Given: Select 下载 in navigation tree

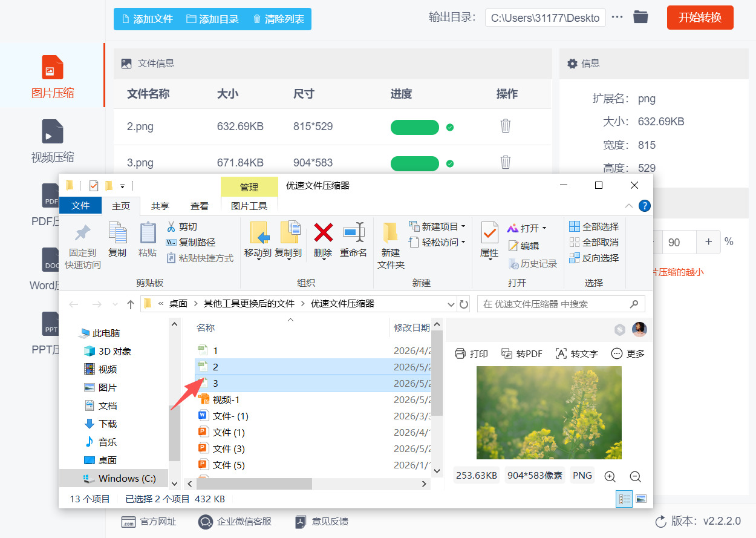Looking at the screenshot, I should click(x=100, y=424).
